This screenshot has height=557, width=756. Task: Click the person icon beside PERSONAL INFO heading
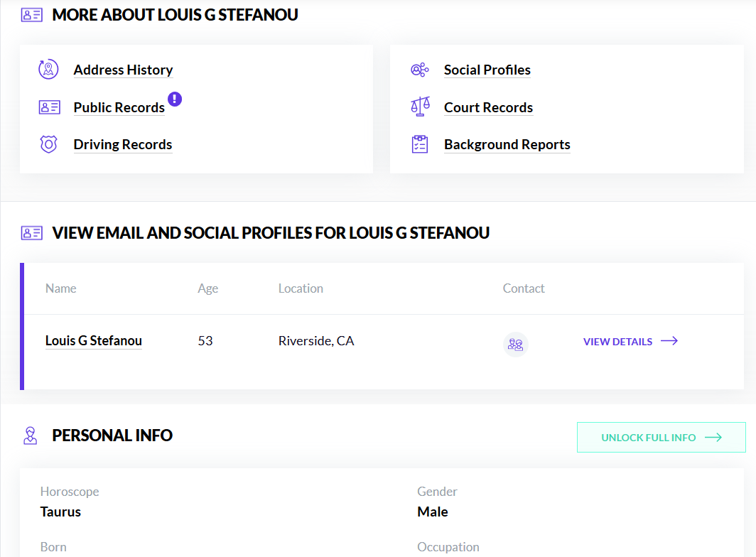pyautogui.click(x=30, y=436)
